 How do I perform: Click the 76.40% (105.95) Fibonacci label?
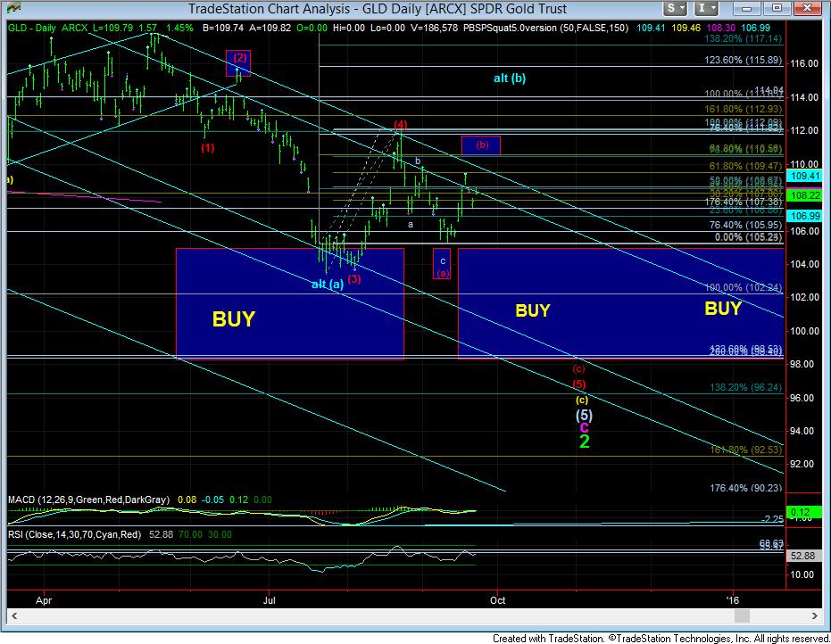point(745,225)
